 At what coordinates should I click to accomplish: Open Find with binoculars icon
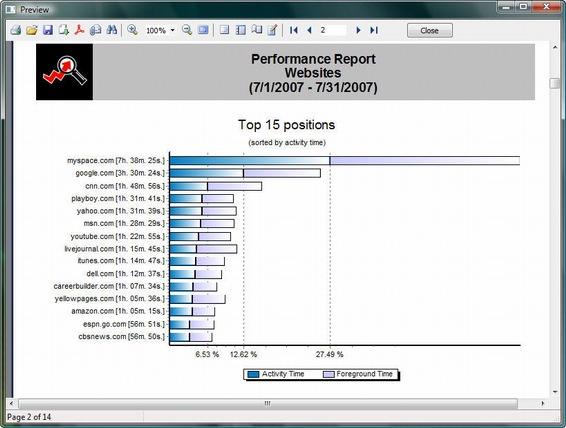pos(112,30)
